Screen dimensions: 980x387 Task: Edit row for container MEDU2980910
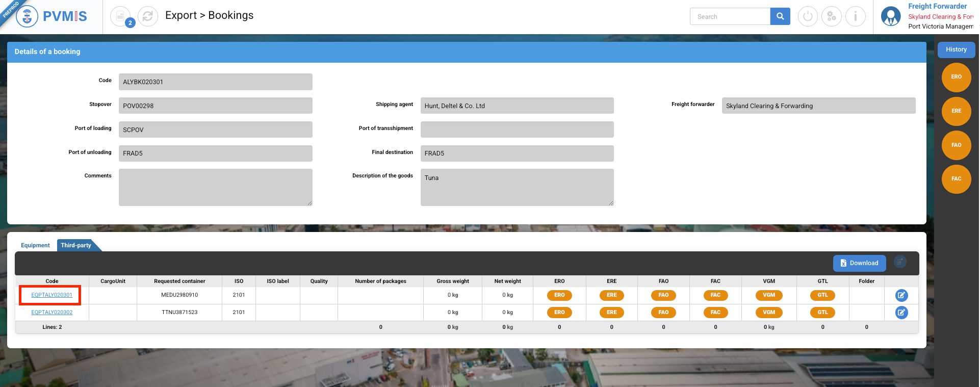pyautogui.click(x=901, y=295)
